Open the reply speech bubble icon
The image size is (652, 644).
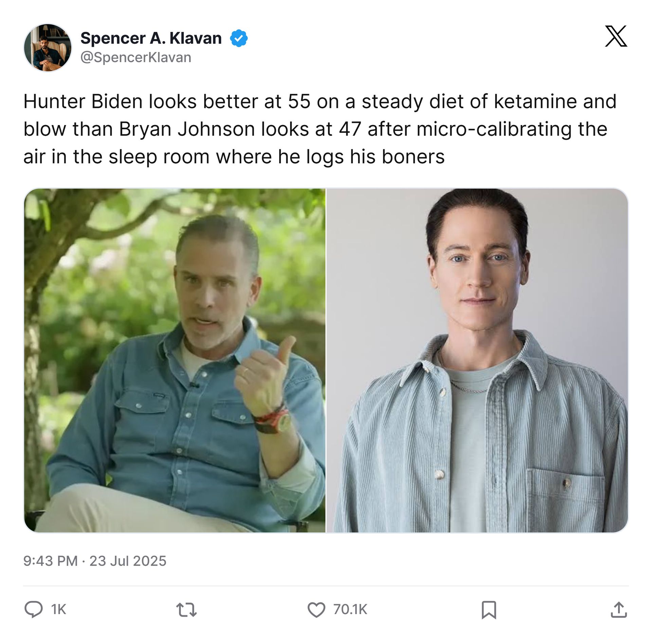(34, 609)
